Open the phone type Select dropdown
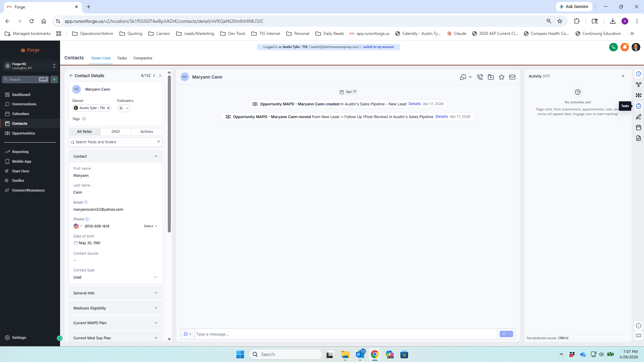The height and width of the screenshot is (362, 644). click(150, 226)
